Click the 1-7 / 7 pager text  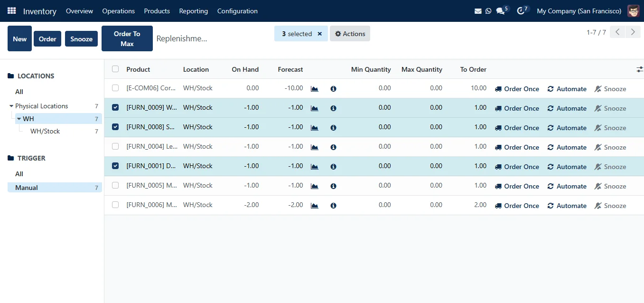pos(596,32)
